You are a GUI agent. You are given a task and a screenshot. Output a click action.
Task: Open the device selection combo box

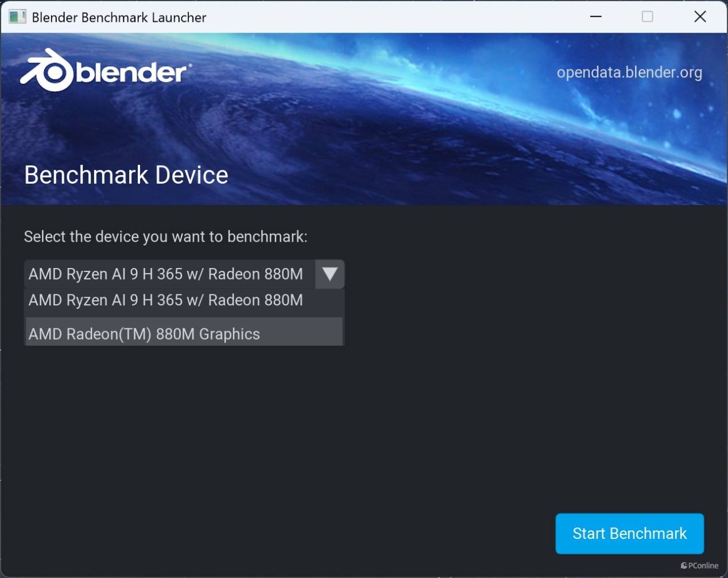(169, 274)
